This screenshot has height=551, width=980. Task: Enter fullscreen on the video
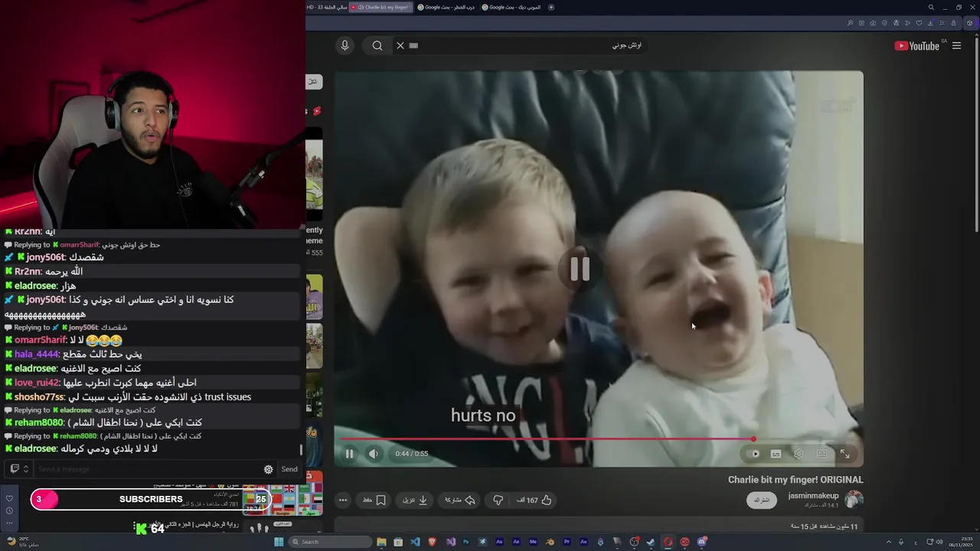pyautogui.click(x=844, y=454)
